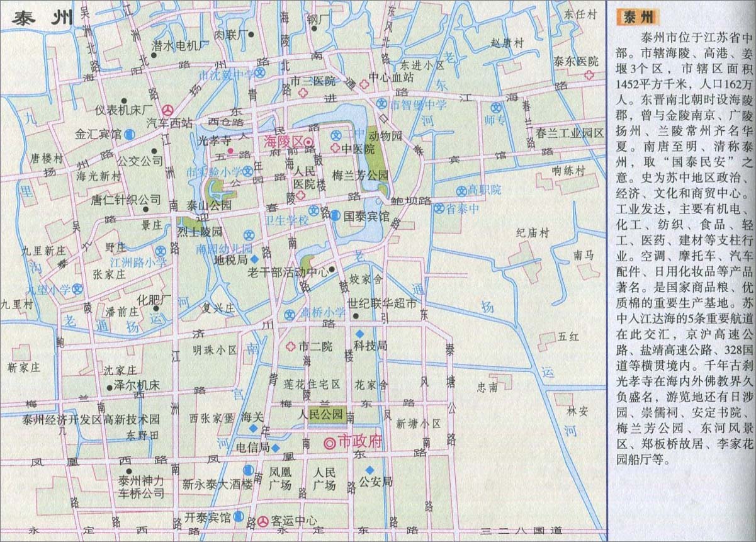Click the 泰州 heading in the description panel
The image size is (756, 542).
pyautogui.click(x=638, y=17)
